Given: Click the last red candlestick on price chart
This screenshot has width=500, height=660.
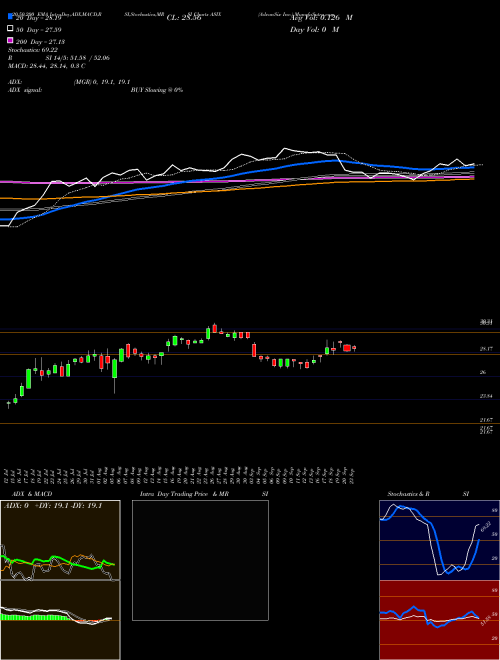Looking at the screenshot, I should [x=354, y=348].
